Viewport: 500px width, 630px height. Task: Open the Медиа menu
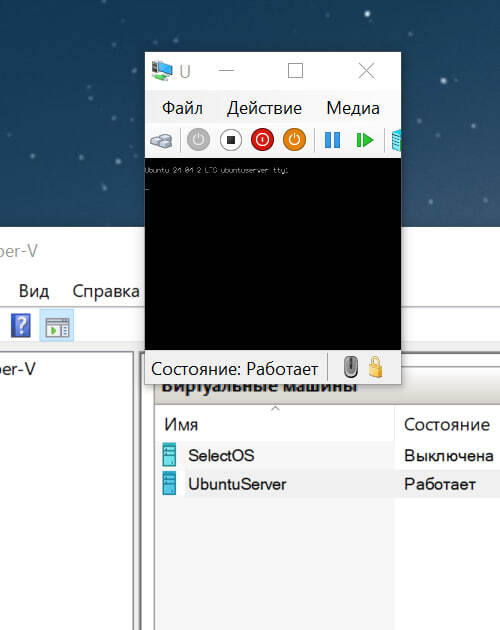point(353,108)
